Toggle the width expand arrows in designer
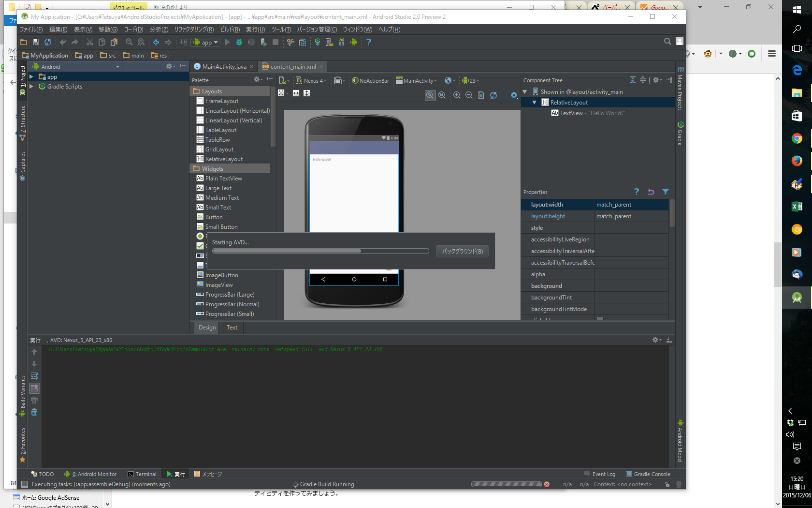The height and width of the screenshot is (508, 812). pyautogui.click(x=296, y=93)
